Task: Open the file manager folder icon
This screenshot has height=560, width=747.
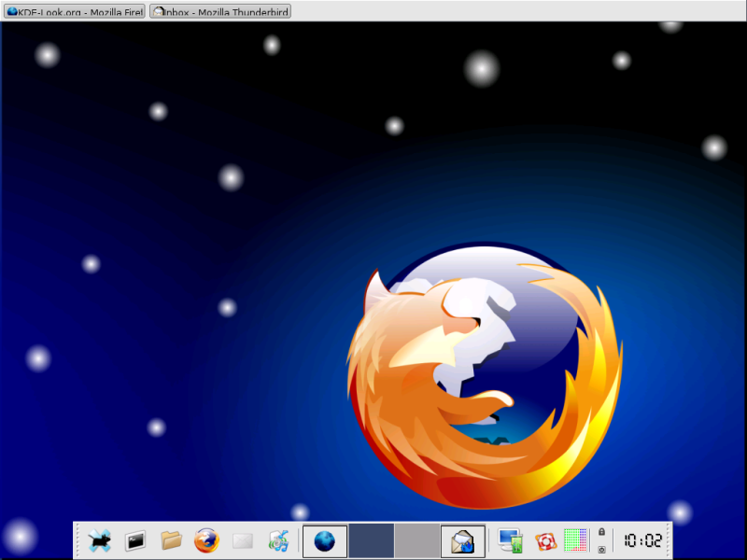Action: click(171, 540)
